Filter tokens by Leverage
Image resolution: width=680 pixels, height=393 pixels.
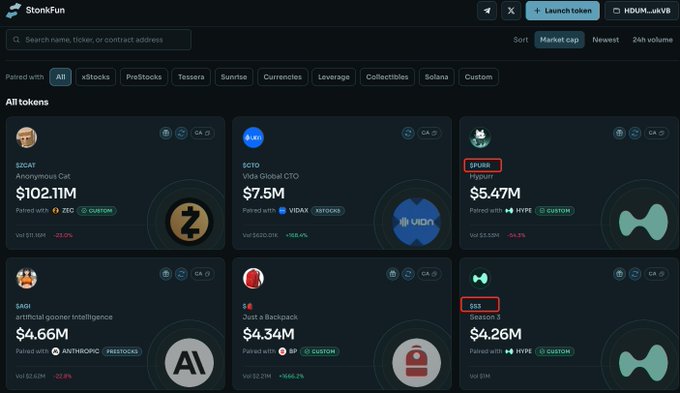coord(333,77)
